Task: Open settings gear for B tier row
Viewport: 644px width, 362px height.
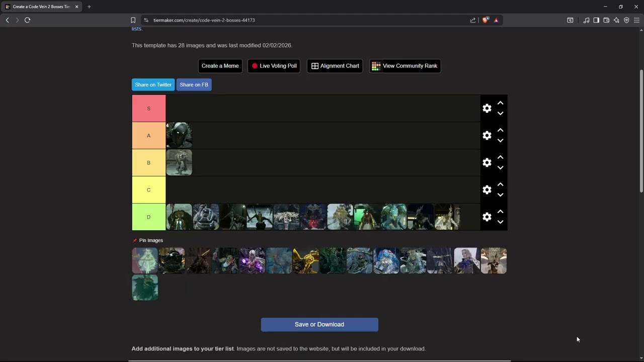Action: click(487, 163)
